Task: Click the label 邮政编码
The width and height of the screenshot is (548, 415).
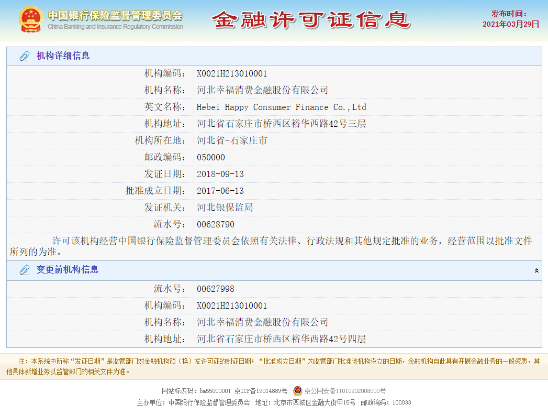Action: coord(165,157)
